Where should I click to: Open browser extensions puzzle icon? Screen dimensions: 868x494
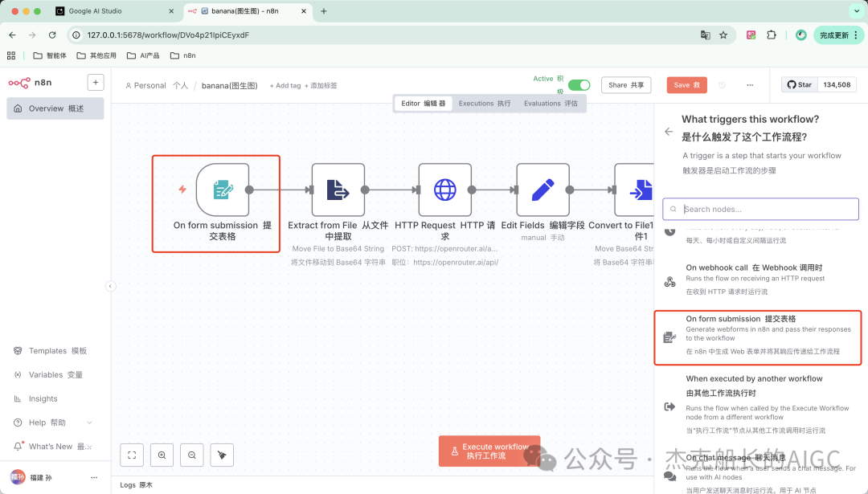tap(771, 35)
